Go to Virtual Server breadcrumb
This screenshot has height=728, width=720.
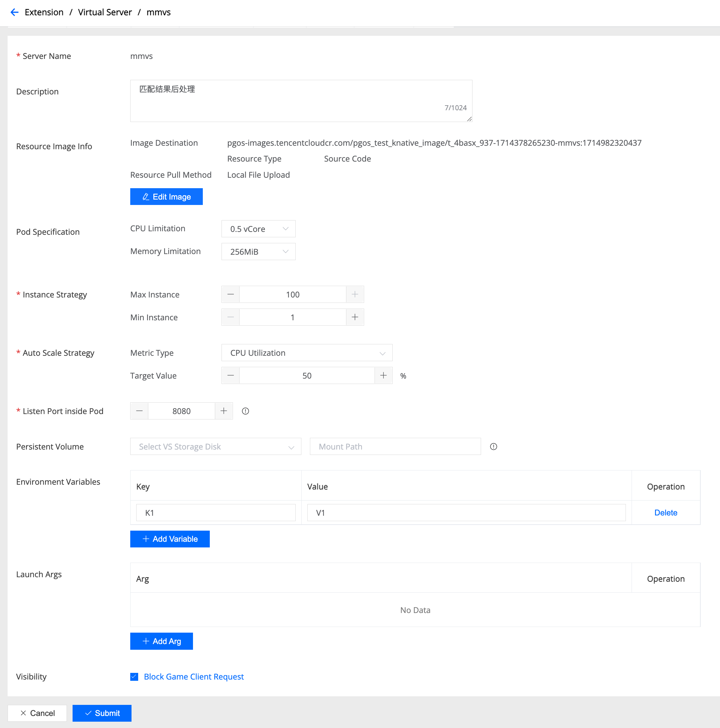click(105, 12)
